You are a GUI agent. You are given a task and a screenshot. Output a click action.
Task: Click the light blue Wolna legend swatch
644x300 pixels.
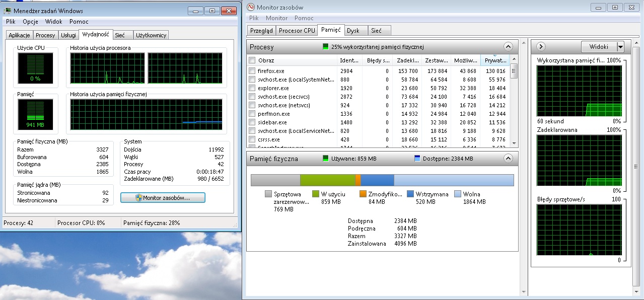click(458, 194)
